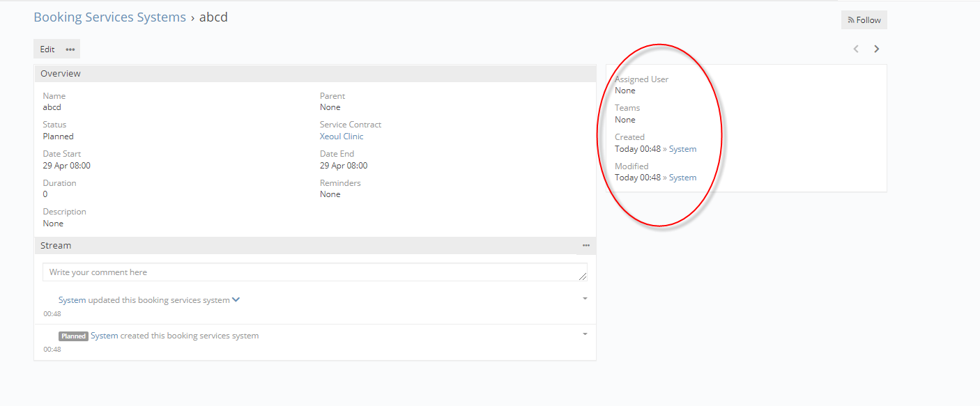Open the Stream panel options menu
Viewport: 980px width, 406px height.
point(586,245)
